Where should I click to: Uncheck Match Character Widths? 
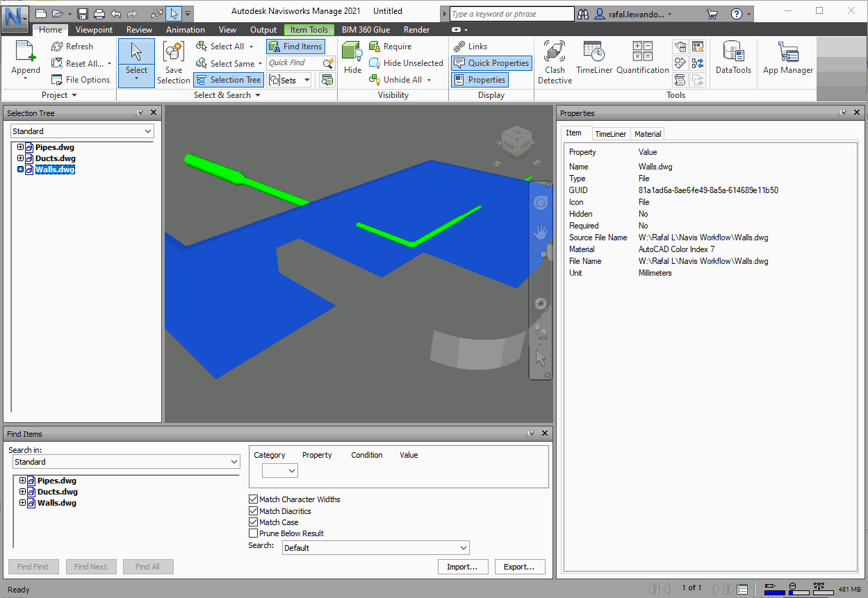[x=254, y=499]
